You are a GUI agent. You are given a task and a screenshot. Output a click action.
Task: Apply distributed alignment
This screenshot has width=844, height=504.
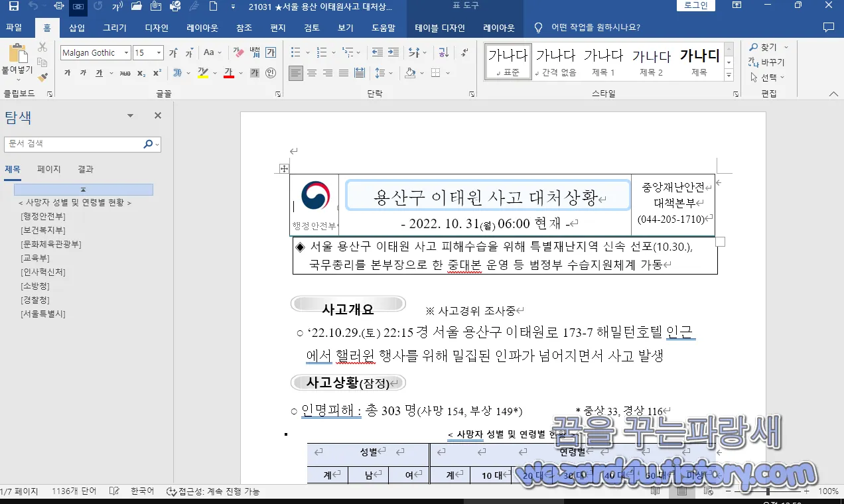(x=360, y=73)
